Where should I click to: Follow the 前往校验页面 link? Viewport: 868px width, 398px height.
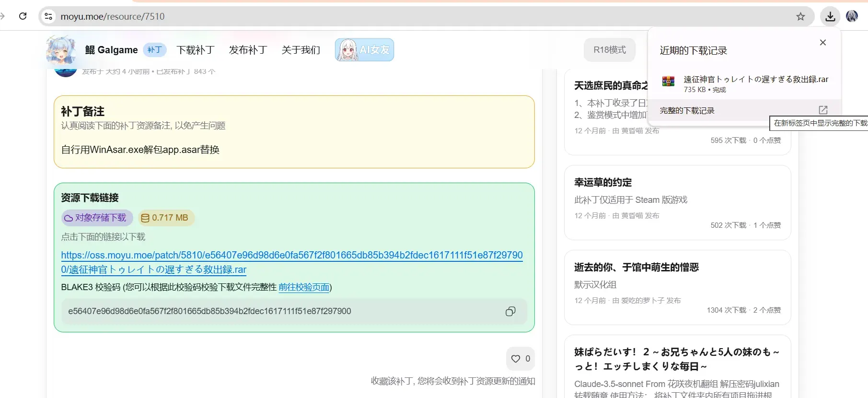304,287
